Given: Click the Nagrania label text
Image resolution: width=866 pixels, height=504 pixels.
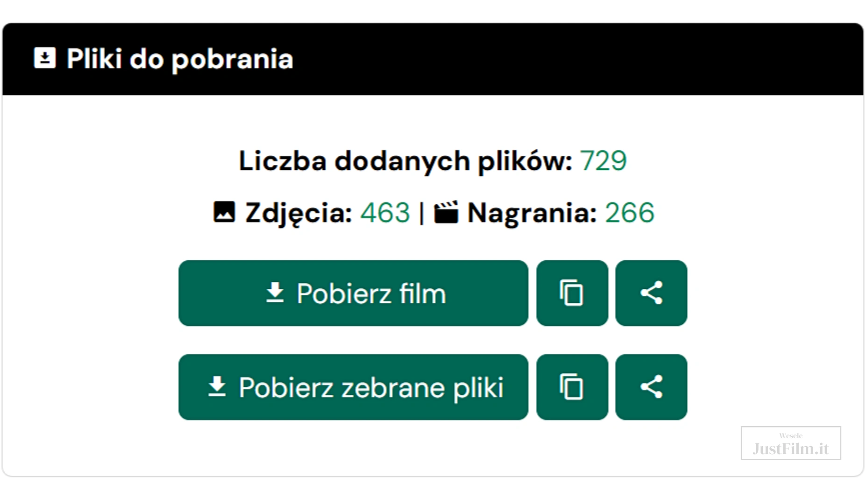Looking at the screenshot, I should [x=532, y=213].
